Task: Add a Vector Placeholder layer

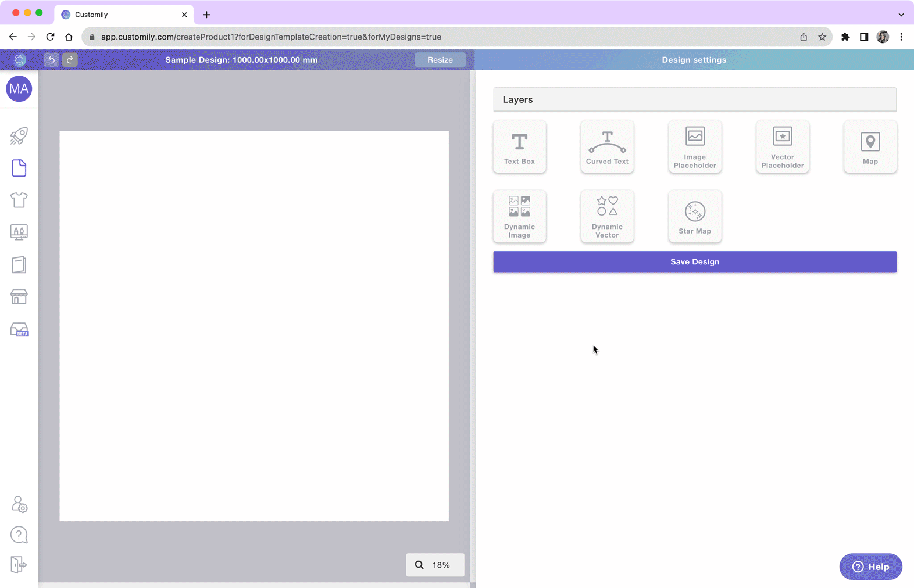Action: click(783, 146)
